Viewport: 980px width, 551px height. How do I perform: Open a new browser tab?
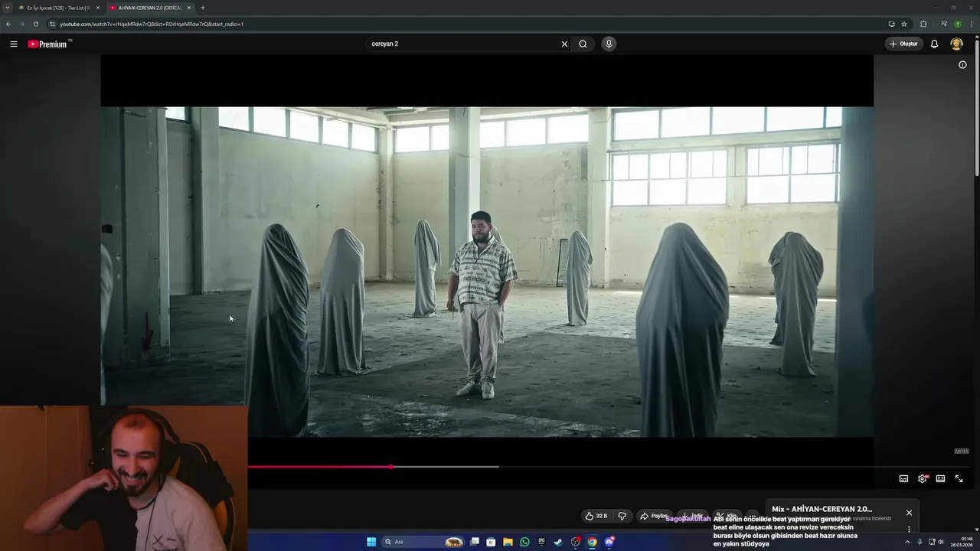click(x=203, y=8)
